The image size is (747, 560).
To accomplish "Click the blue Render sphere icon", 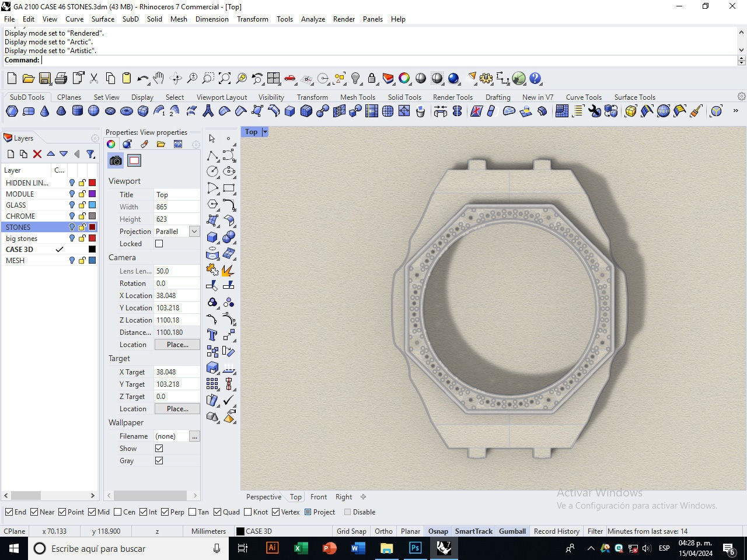I will (x=453, y=78).
